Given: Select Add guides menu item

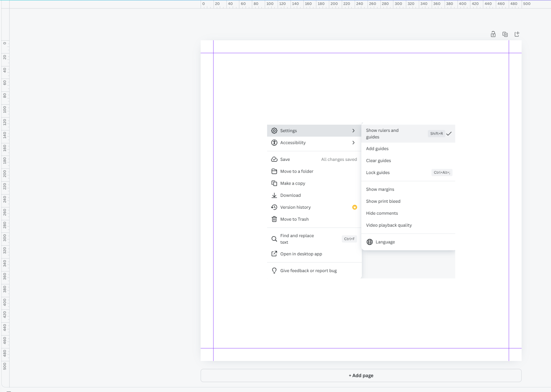Looking at the screenshot, I should pyautogui.click(x=408, y=149).
